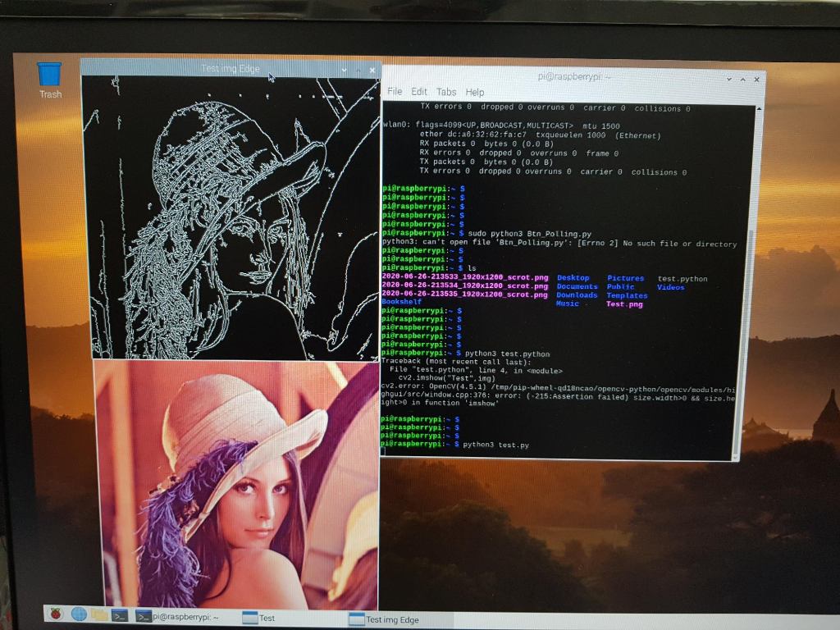
Task: Open the terminal Tabs menu
Action: (x=445, y=92)
